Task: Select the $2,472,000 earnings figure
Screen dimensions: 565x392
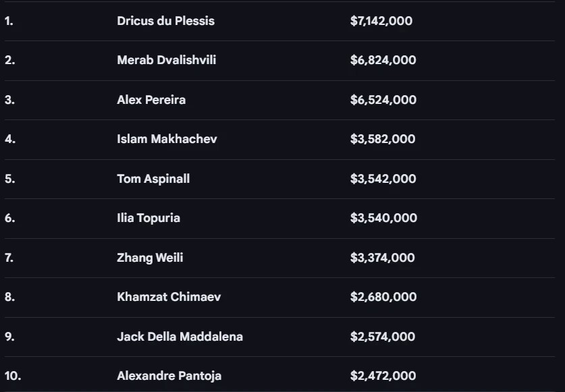Action: point(383,376)
